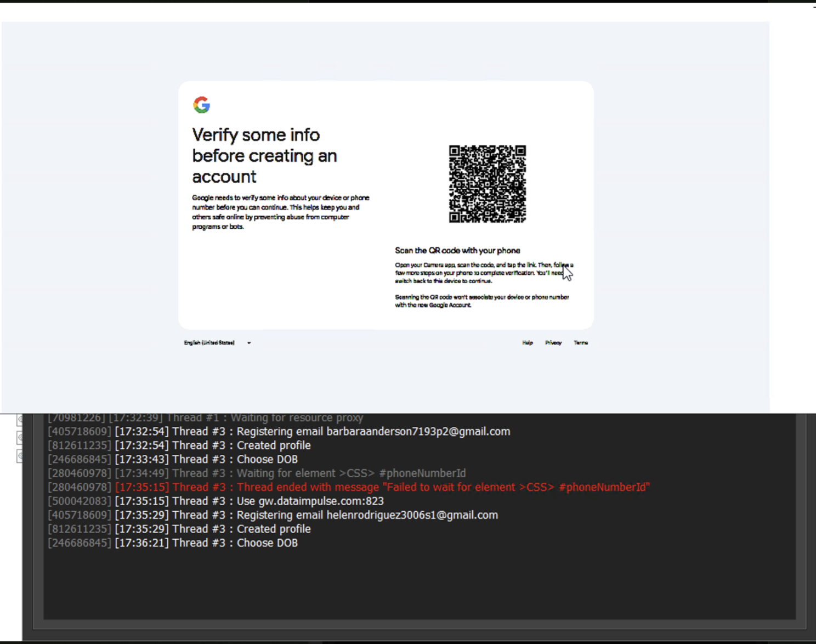816x644 pixels.
Task: Open the Terms link
Action: (x=581, y=343)
